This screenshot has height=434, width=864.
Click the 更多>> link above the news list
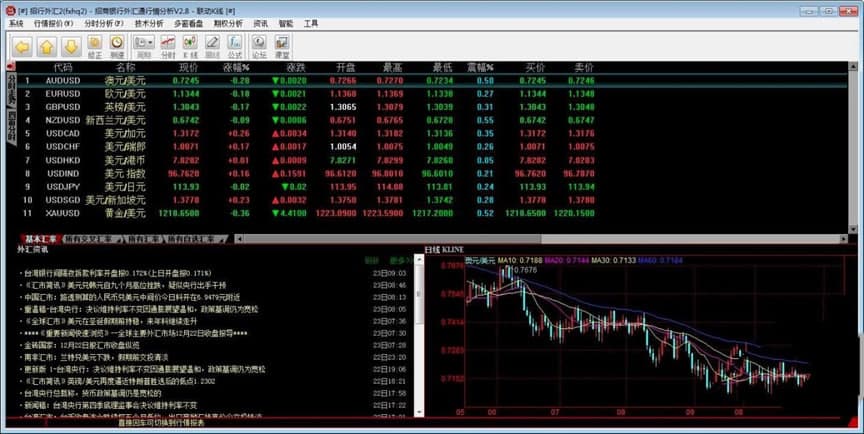400,260
